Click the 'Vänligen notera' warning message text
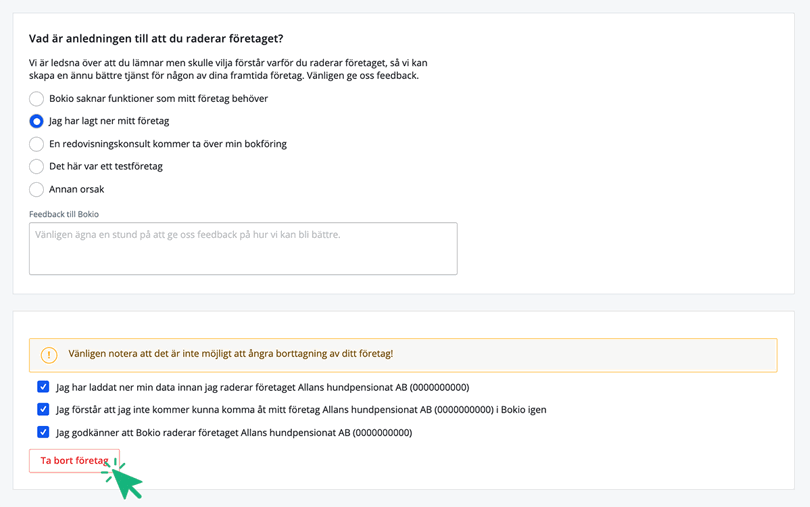 [x=230, y=354]
